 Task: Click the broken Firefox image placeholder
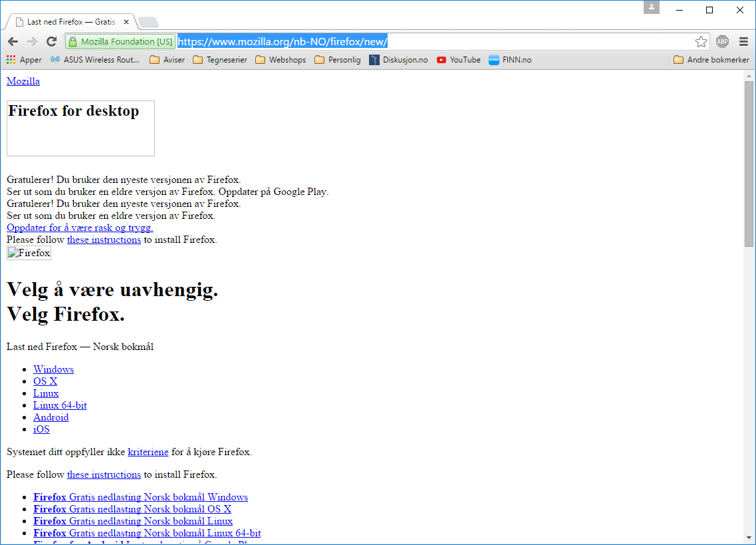point(29,253)
